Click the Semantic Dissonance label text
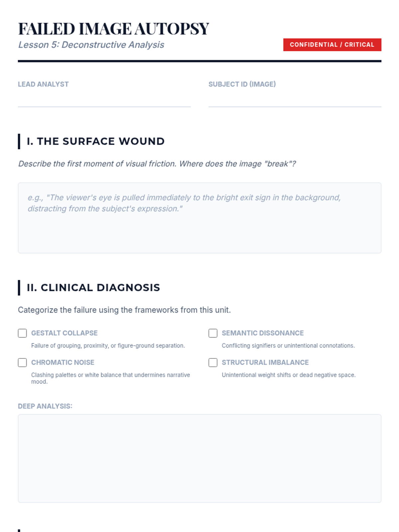 (263, 333)
